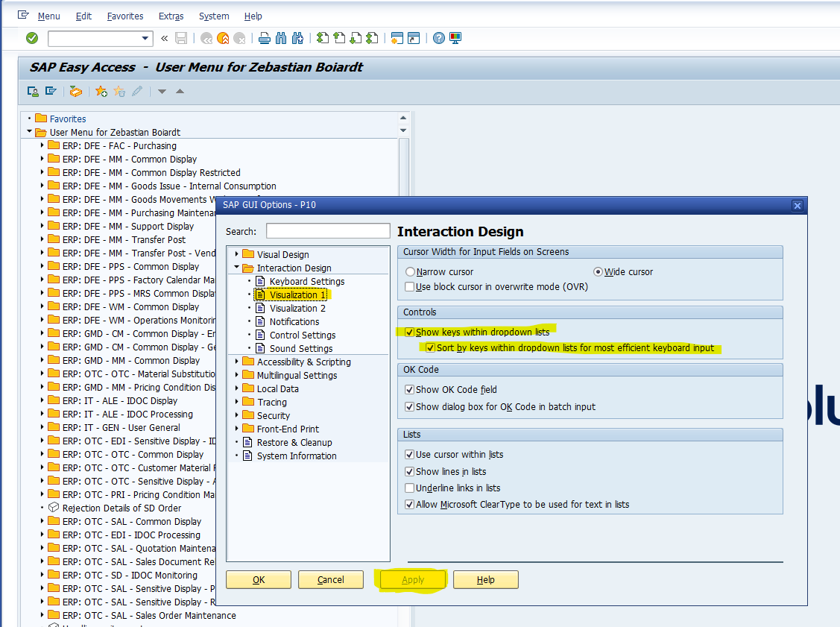This screenshot has width=840, height=627.
Task: Toggle Sort by keys within dropdown lists checkbox
Action: point(430,348)
